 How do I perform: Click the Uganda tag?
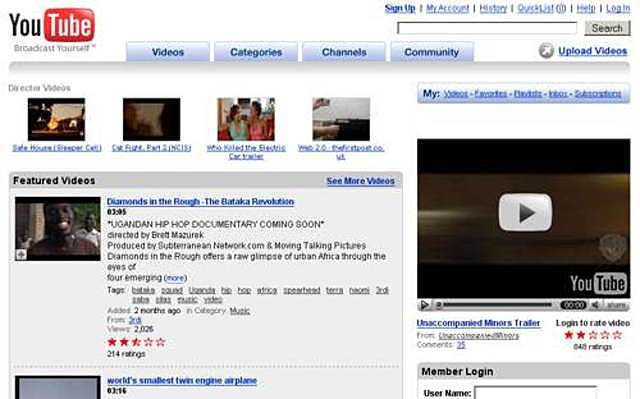(202, 290)
